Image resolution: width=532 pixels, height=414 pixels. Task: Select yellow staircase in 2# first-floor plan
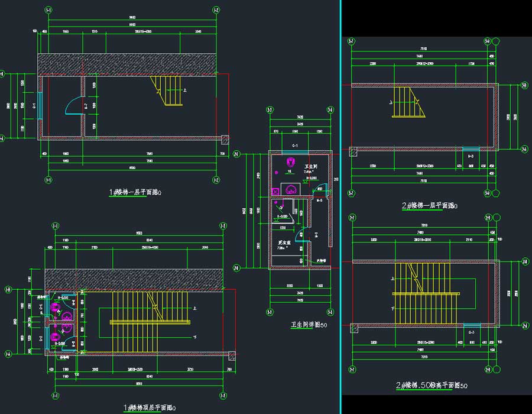(408, 102)
